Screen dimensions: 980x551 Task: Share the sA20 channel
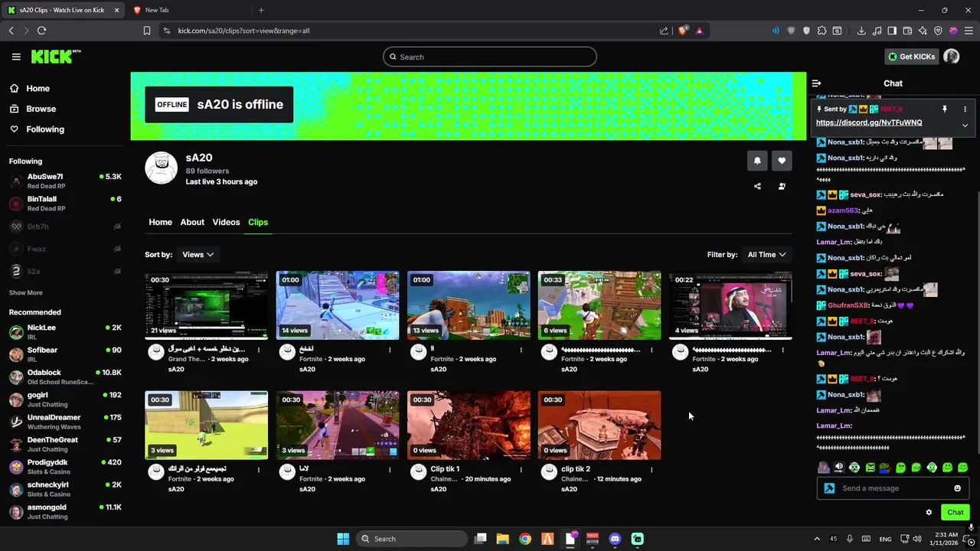coord(757,186)
